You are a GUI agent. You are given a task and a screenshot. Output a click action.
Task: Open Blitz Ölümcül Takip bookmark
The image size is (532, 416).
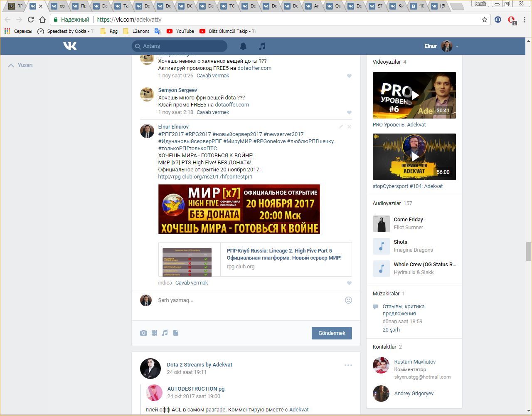(227, 31)
